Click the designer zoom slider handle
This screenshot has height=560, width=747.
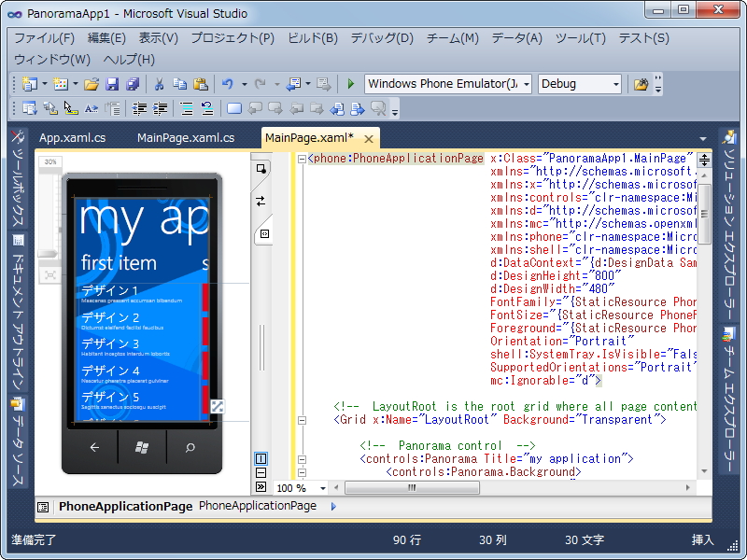49,254
